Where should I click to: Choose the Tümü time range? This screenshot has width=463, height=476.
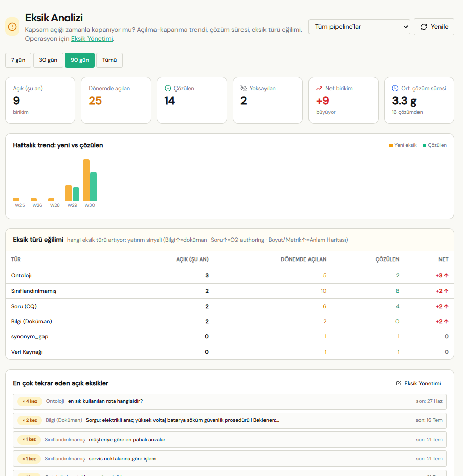(x=109, y=60)
